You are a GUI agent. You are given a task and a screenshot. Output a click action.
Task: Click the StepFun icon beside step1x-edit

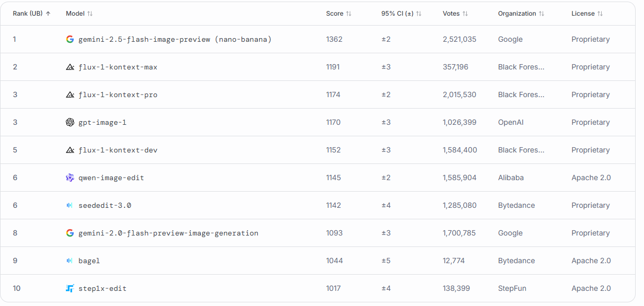(x=70, y=288)
